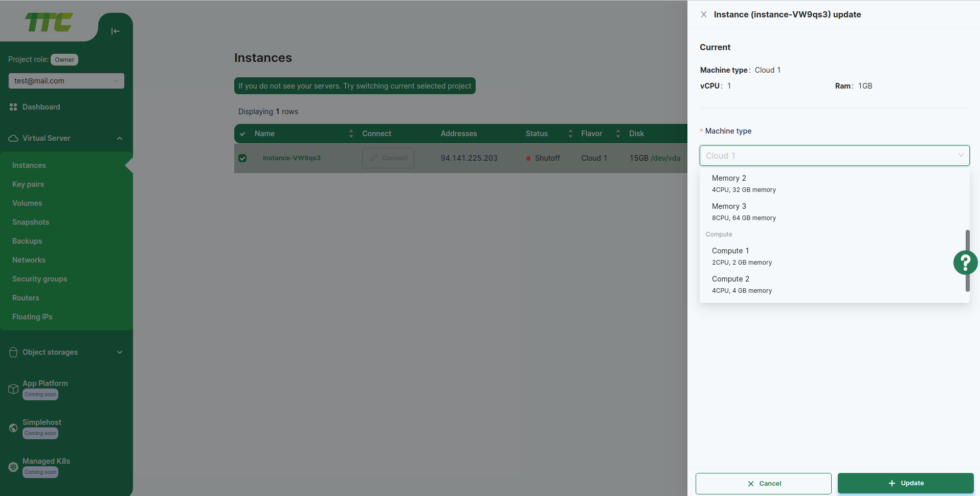Image resolution: width=980 pixels, height=496 pixels.
Task: Go to Volumes page
Action: point(27,203)
